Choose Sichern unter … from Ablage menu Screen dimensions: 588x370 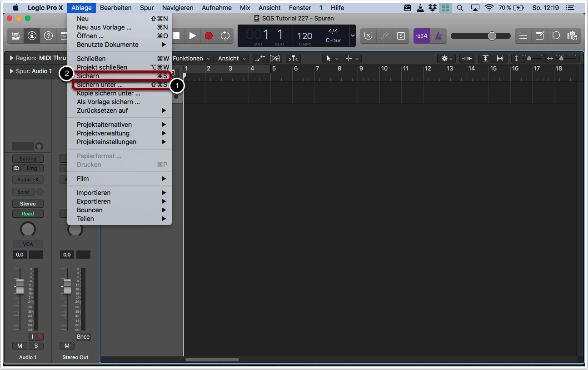coord(100,85)
